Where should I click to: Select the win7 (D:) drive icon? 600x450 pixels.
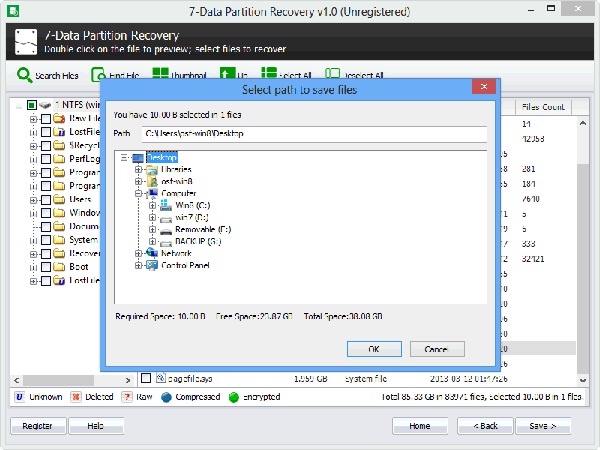166,219
